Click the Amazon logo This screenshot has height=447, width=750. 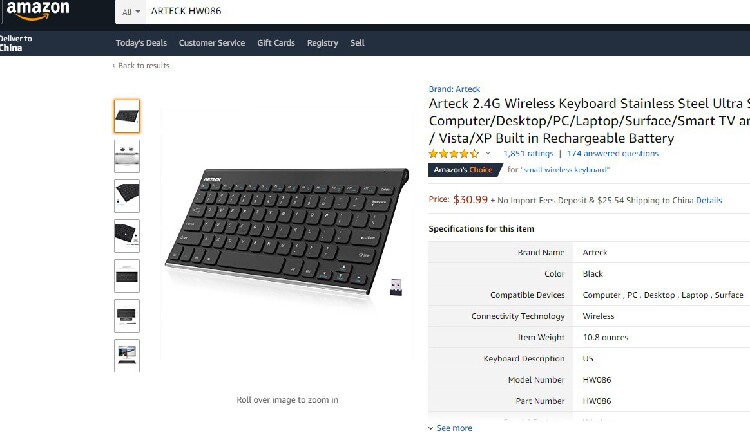(37, 11)
